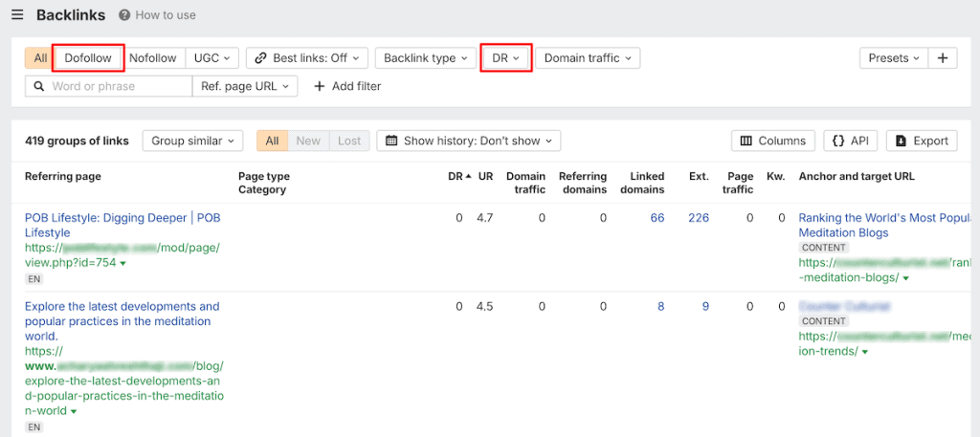Click the Add filter plus icon
This screenshot has height=437, width=980.
320,86
